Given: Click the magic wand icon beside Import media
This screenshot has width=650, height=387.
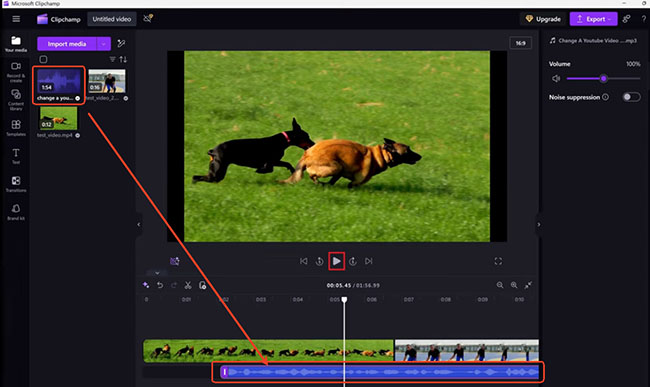Looking at the screenshot, I should tap(121, 44).
